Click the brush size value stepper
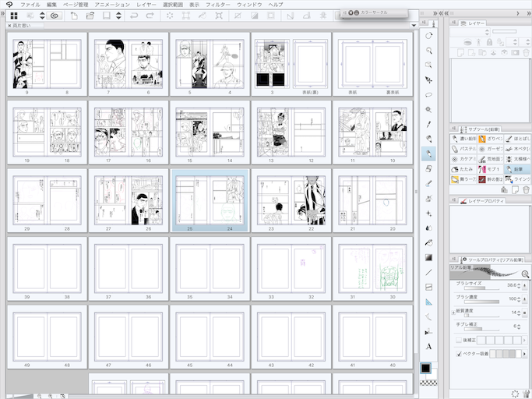This screenshot has height=399, width=532. coord(519,285)
